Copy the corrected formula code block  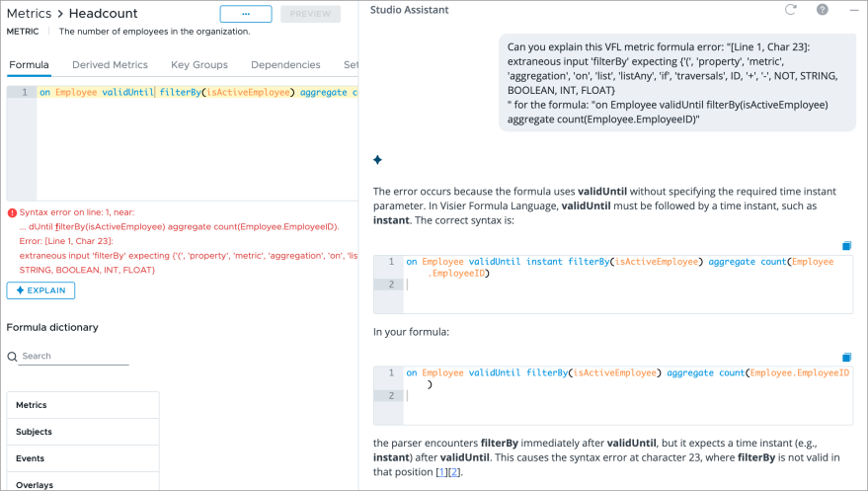846,246
